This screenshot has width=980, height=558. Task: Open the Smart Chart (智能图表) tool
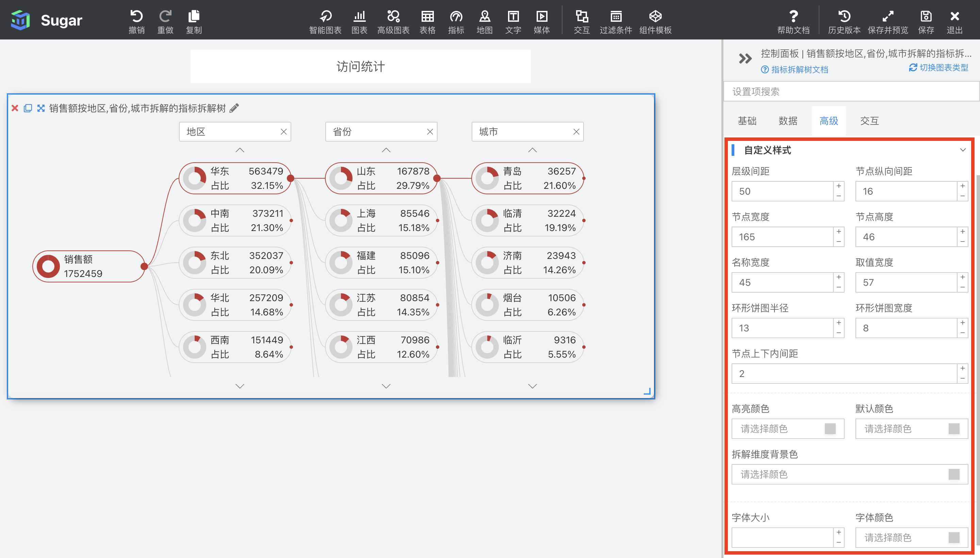(x=325, y=21)
